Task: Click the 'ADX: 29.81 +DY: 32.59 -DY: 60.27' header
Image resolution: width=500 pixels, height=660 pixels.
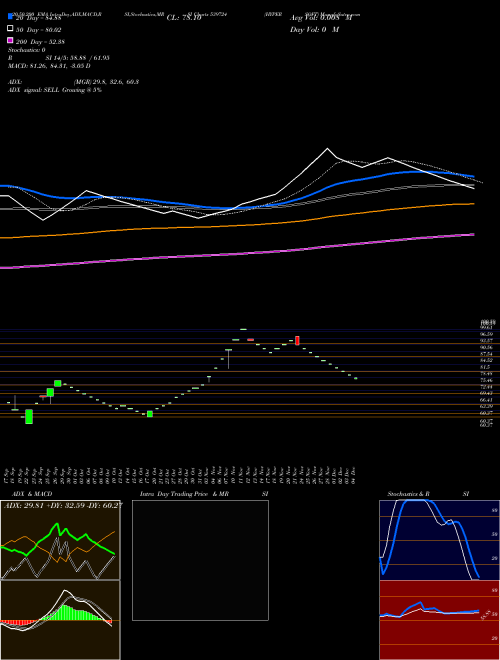Action: pos(63,506)
